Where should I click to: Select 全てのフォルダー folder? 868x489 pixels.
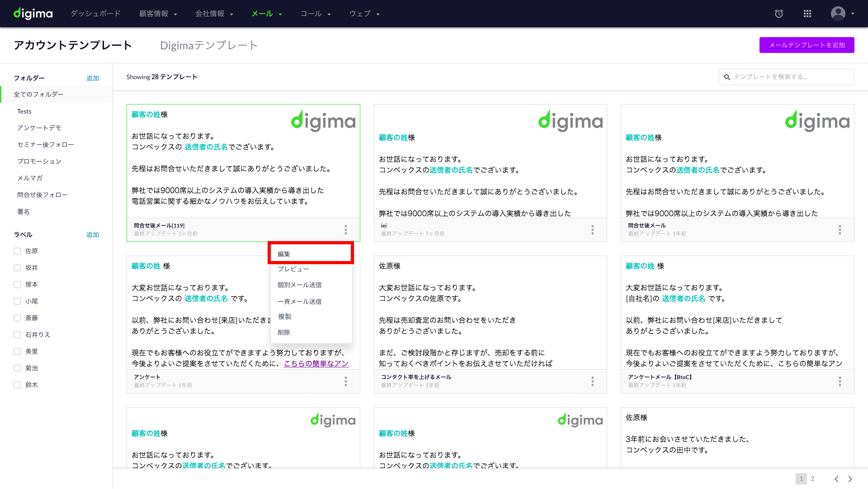coord(57,94)
